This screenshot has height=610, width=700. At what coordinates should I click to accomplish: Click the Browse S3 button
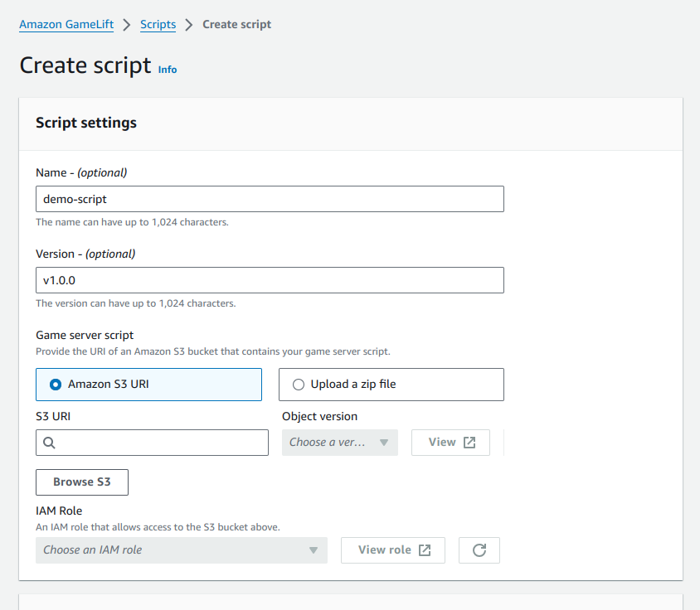click(x=82, y=482)
